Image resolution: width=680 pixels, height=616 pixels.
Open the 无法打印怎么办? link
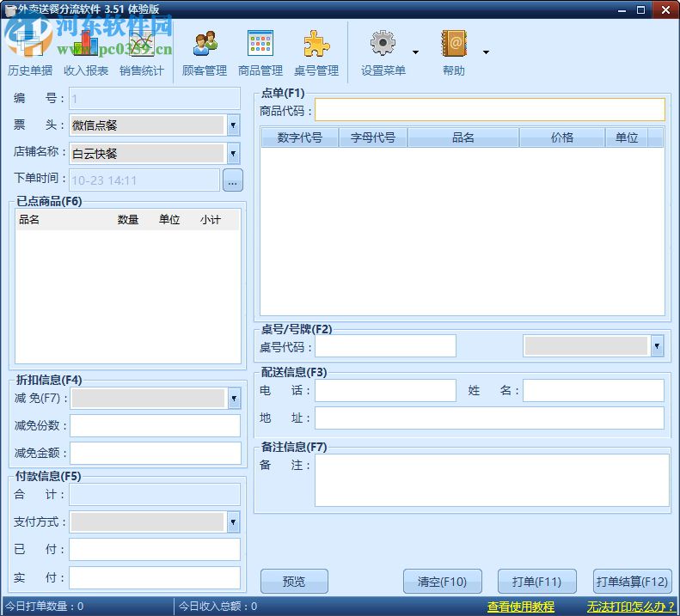click(x=630, y=607)
